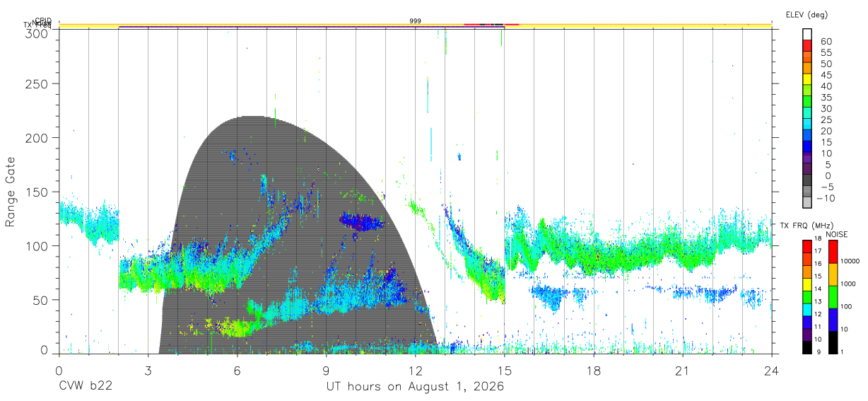Click the orange 1000–10000 segment of NOISE bar
This screenshot has width=868, height=401.
834,274
